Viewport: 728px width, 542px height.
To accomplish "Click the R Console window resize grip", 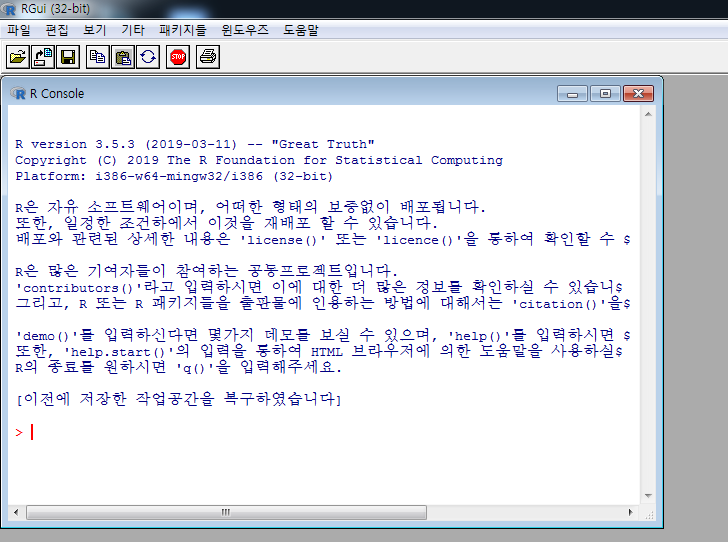I will (x=649, y=514).
